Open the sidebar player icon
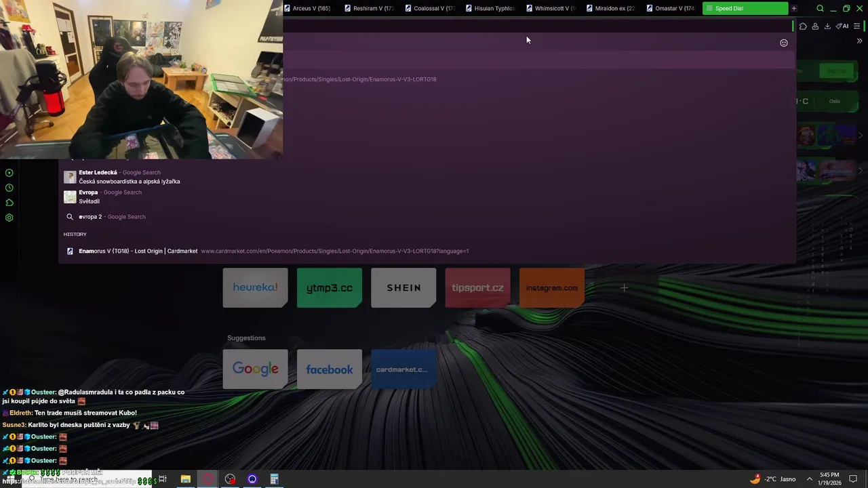 [x=9, y=173]
